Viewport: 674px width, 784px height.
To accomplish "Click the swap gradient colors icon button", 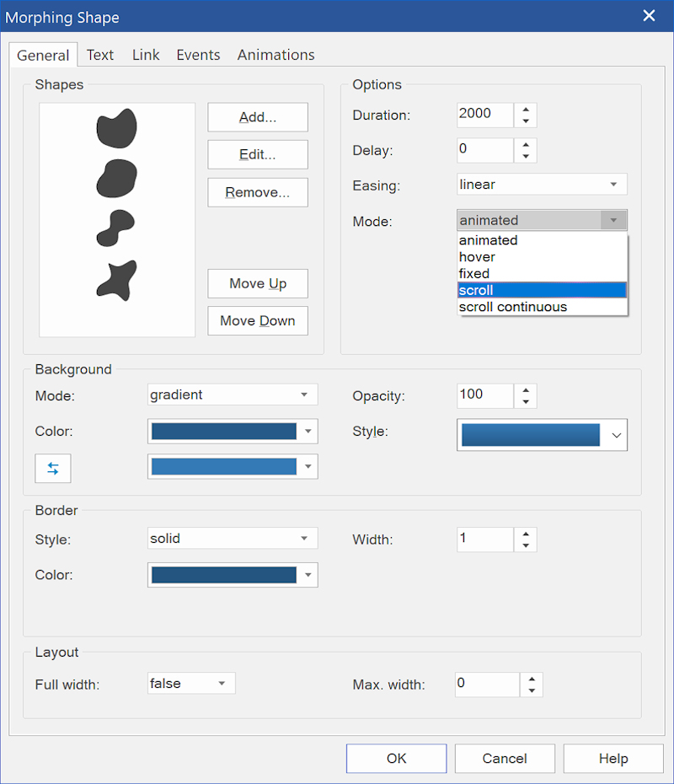I will (53, 469).
